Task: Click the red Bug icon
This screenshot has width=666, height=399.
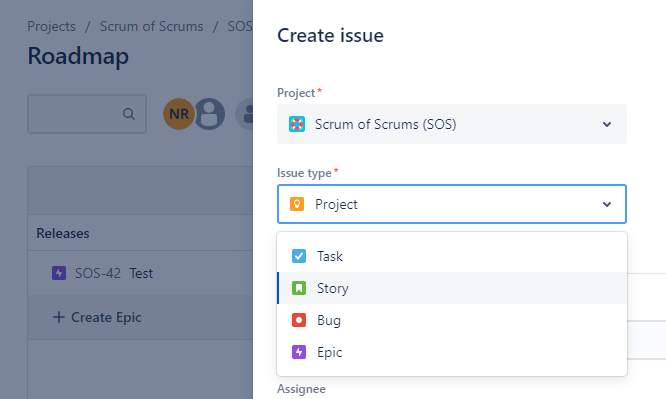Action: point(299,320)
